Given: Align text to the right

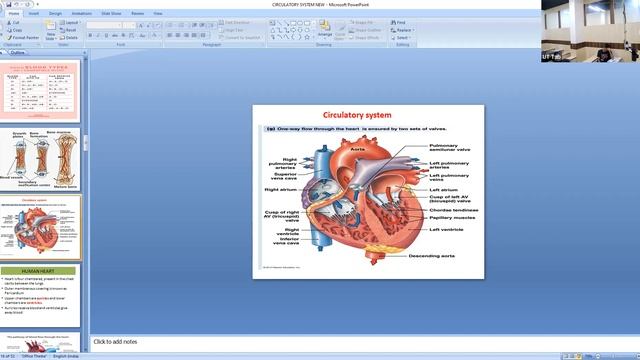Looking at the screenshot, I should [186, 36].
